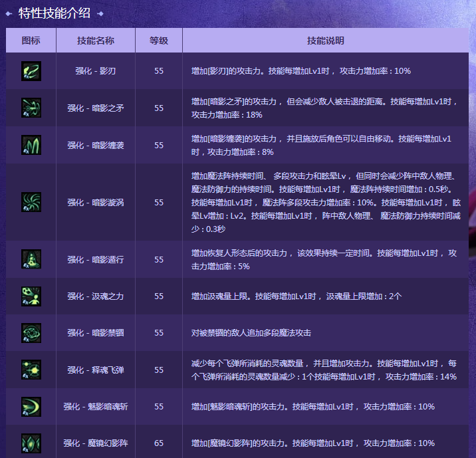
Task: Select the skill name 强化 - 暗影漩涡
Action: point(96,203)
